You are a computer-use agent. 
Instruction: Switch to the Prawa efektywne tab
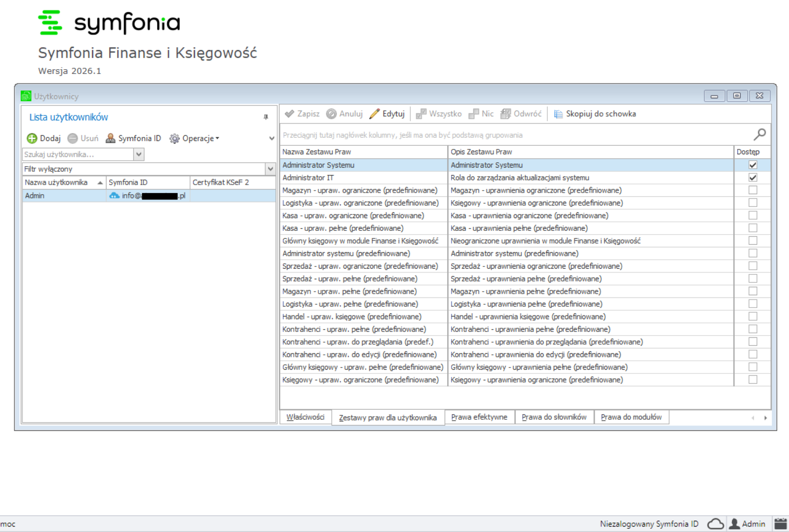479,417
